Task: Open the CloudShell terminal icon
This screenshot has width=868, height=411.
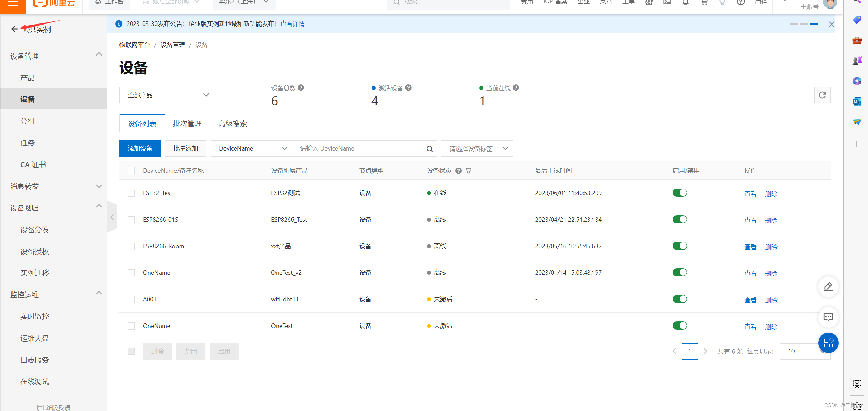Action: click(x=667, y=2)
